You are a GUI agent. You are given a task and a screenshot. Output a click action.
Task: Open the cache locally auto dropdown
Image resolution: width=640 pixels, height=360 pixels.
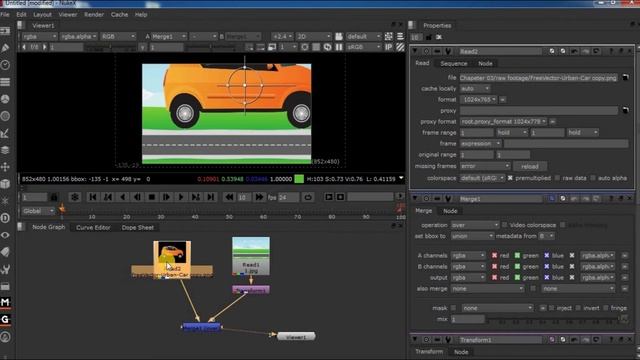click(x=475, y=89)
